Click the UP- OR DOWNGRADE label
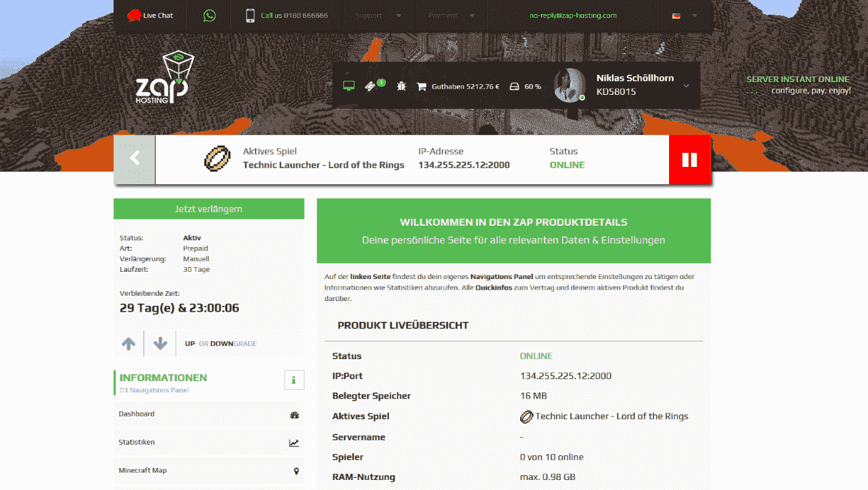Image resolution: width=868 pixels, height=490 pixels. 220,344
